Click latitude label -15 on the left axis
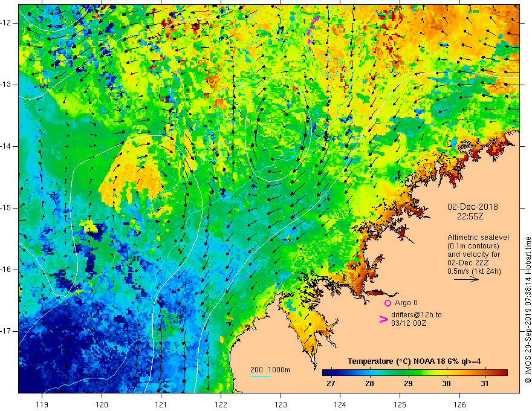Image resolution: width=532 pixels, height=411 pixels. coord(6,208)
